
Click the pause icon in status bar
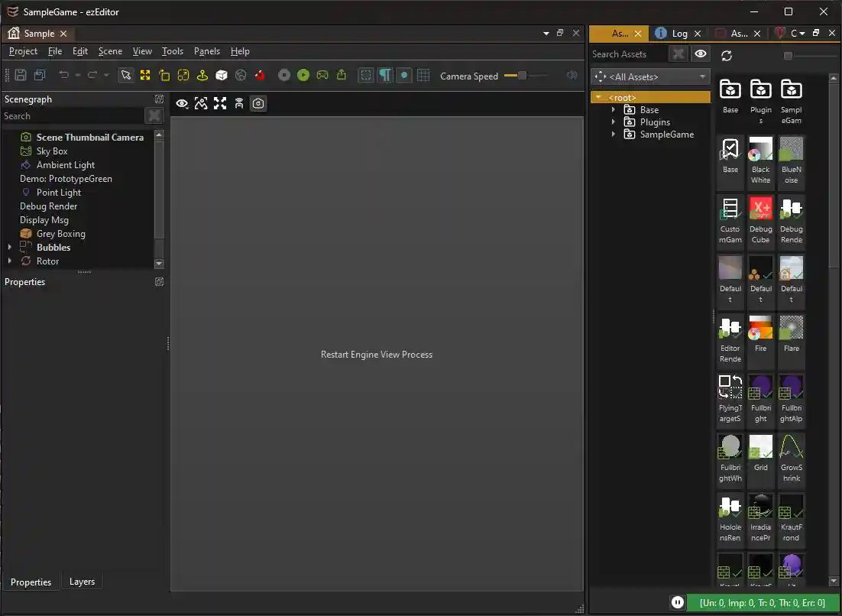(x=677, y=602)
